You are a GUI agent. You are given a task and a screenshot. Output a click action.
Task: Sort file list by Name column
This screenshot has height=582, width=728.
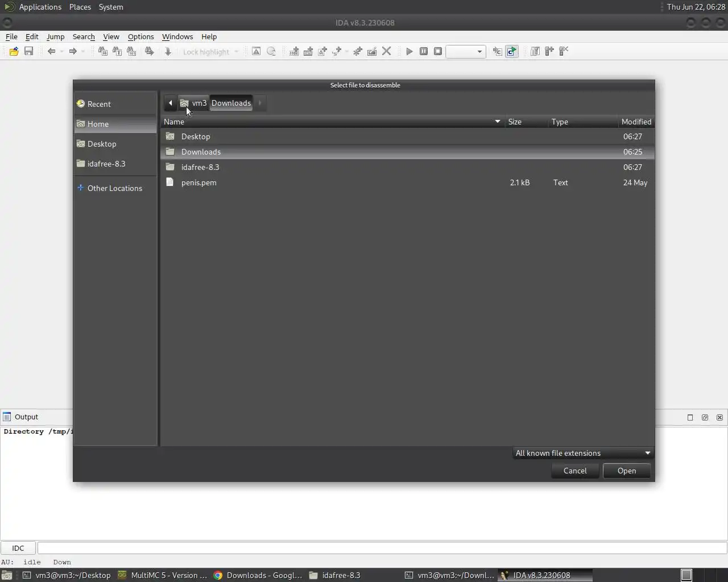333,122
